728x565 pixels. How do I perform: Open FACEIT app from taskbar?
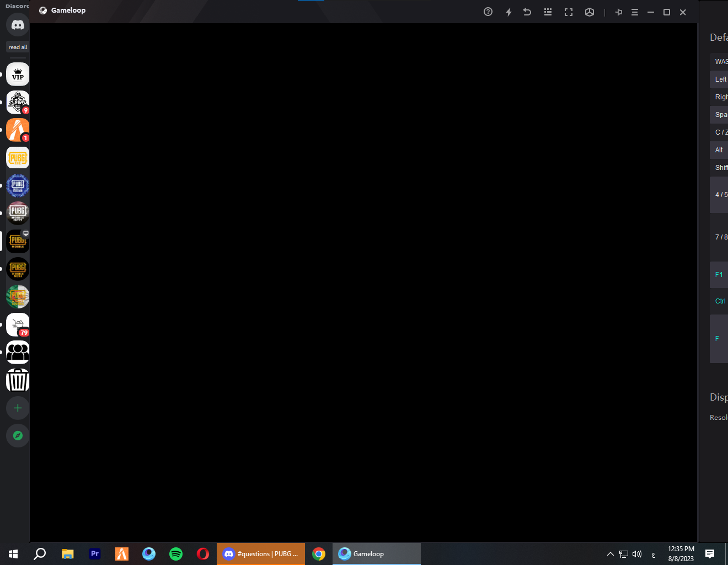[122, 554]
